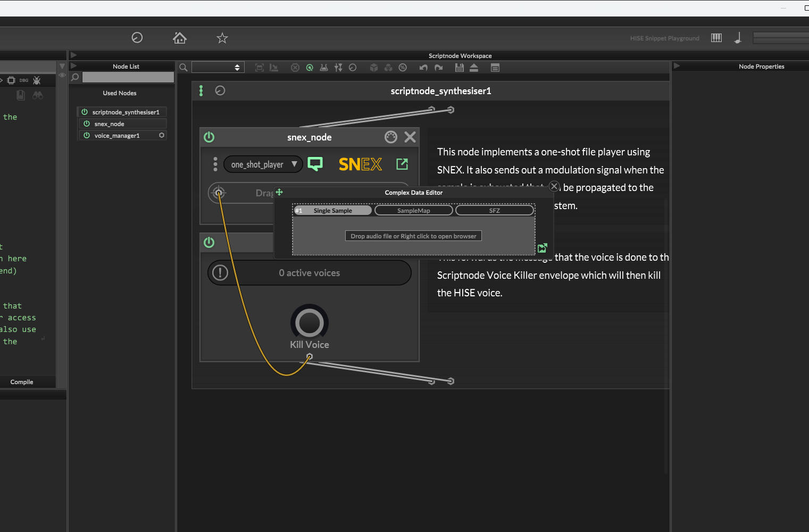Open the dashboard gauge icon in top bar
The height and width of the screenshot is (532, 809).
[137, 37]
